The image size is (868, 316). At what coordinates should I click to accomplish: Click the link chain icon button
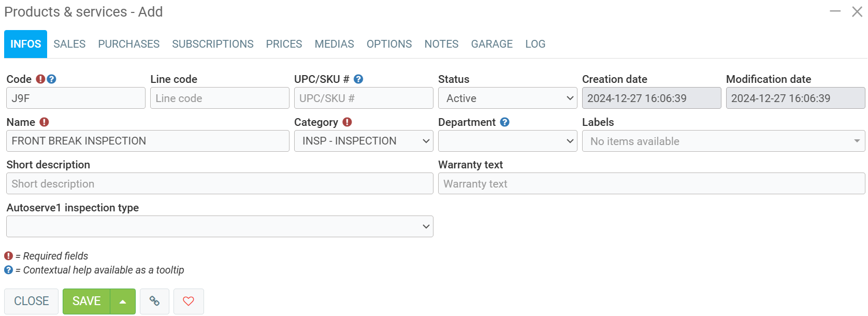[x=154, y=301]
